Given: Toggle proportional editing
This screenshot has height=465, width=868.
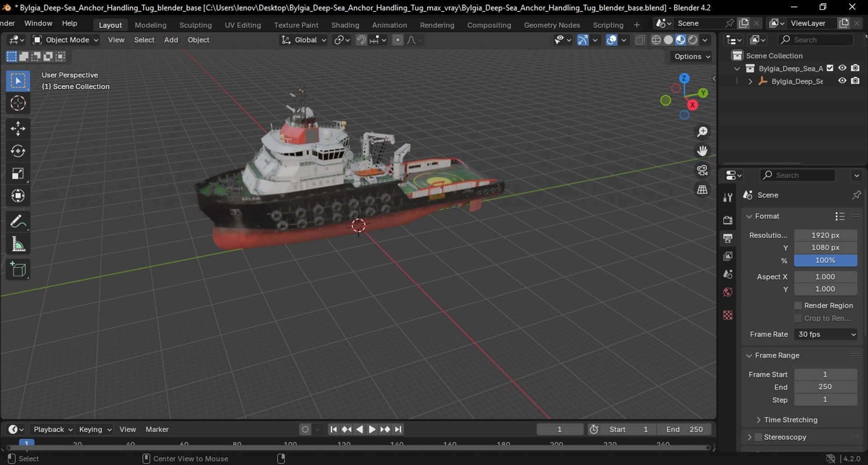Looking at the screenshot, I should tap(397, 40).
